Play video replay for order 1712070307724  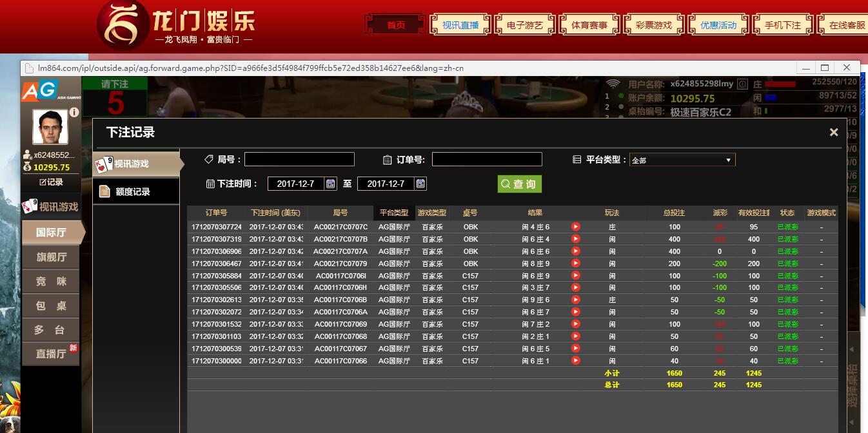click(x=575, y=227)
